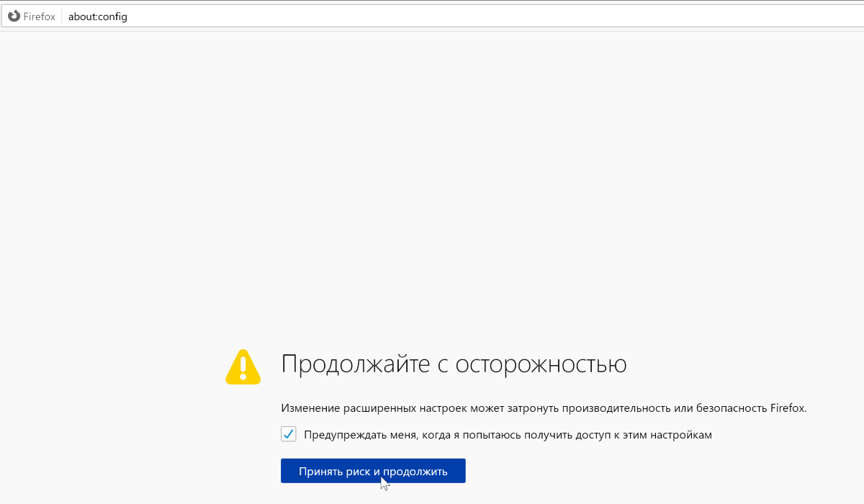Click the "Firefox" label in the address bar
Screen dimensions: 864x504
[39, 17]
